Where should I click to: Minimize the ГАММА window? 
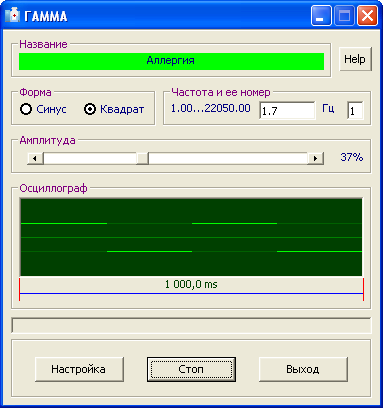point(321,16)
